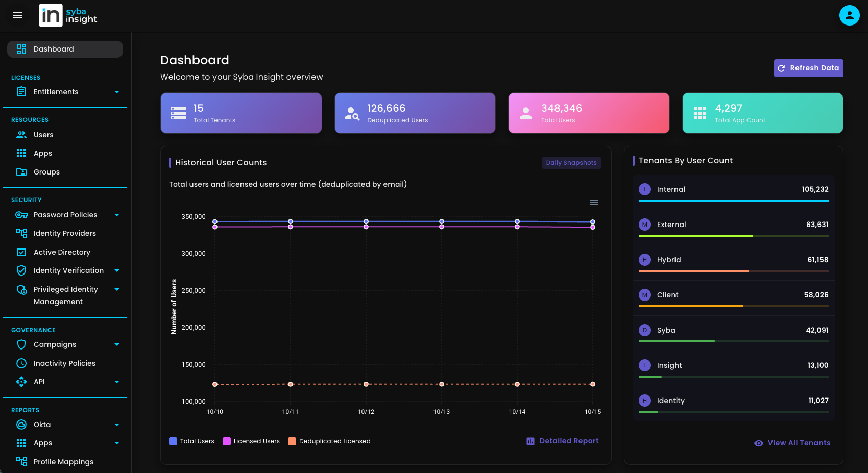The width and height of the screenshot is (868, 473).
Task: Open the Users page from sidebar
Action: click(x=43, y=135)
